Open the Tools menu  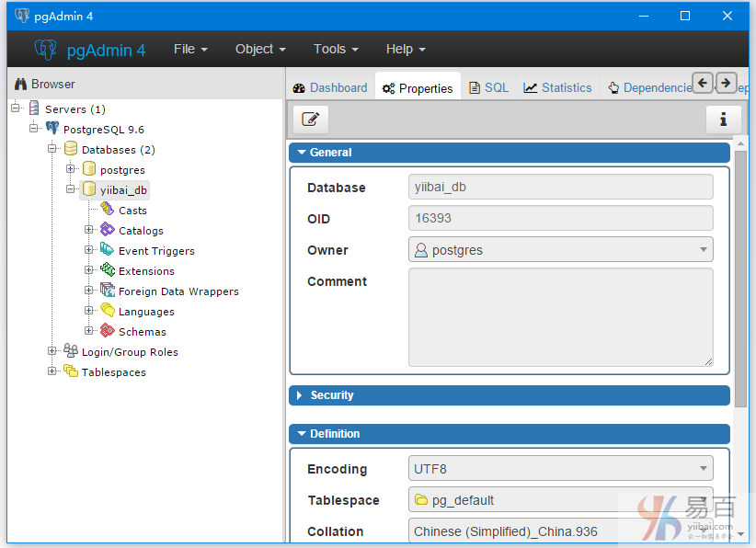pos(335,49)
